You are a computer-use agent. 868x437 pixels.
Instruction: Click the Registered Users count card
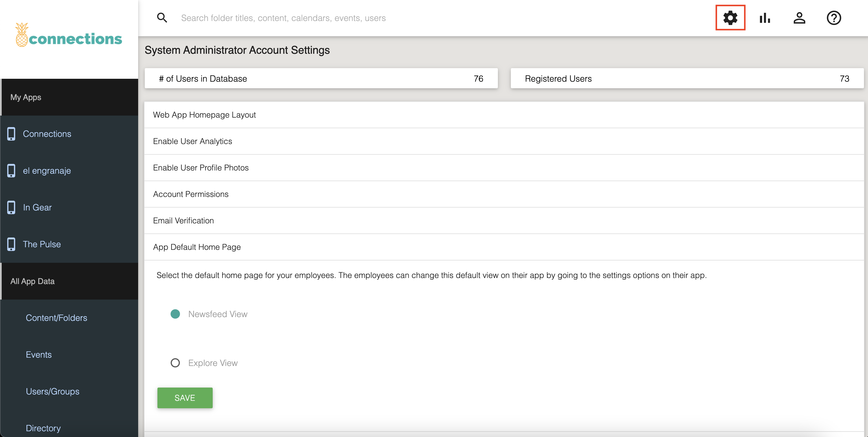(687, 78)
